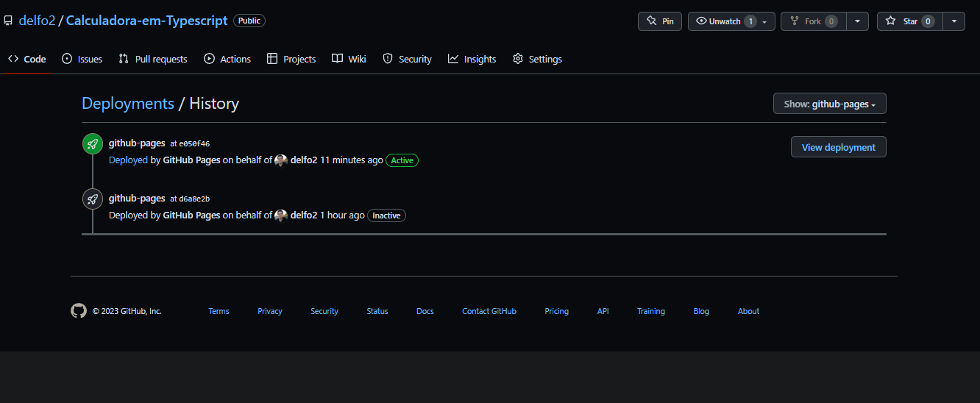Image resolution: width=980 pixels, height=403 pixels.
Task: Click the GitHub logo in footer
Action: (79, 311)
